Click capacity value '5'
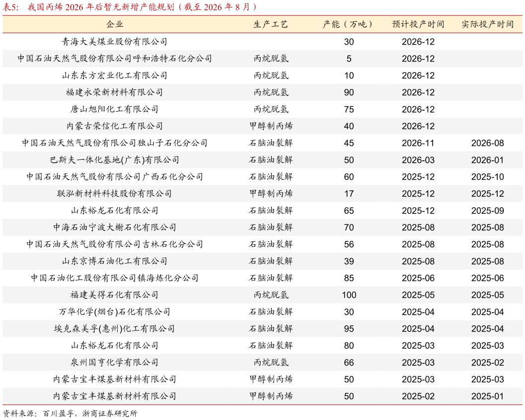This screenshot has height=420, width=525. pos(349,59)
